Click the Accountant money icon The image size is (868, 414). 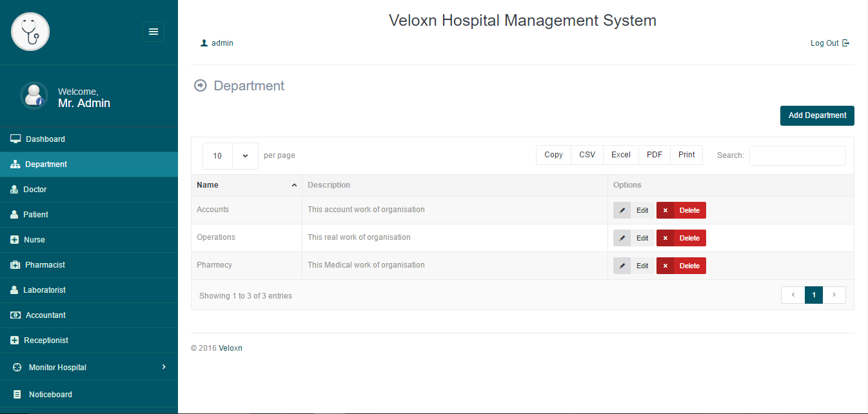15,315
